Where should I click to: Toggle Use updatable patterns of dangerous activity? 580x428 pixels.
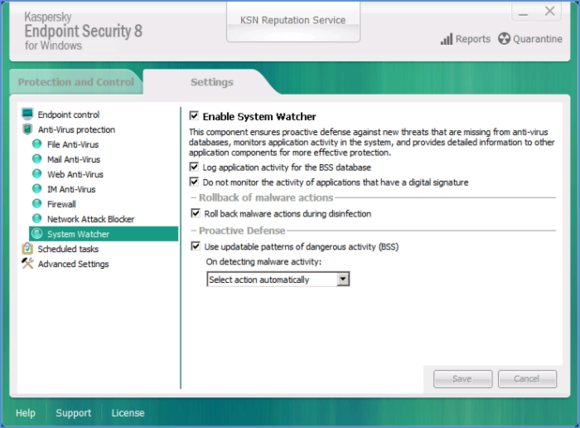195,246
